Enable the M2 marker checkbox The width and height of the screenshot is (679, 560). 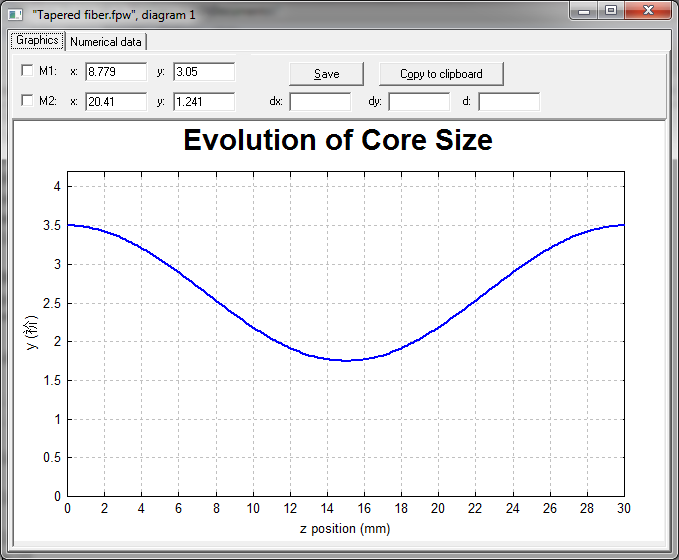click(27, 100)
